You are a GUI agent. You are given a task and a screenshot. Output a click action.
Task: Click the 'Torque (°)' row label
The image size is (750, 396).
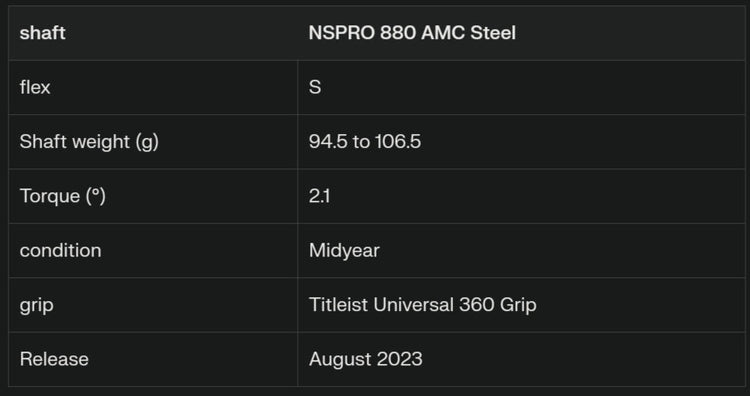63,196
